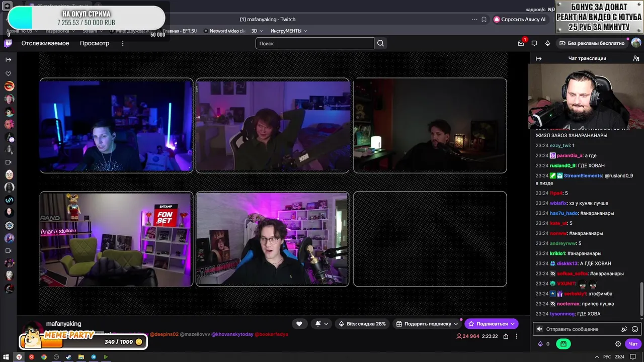Open top navigation more dots menu
Viewport: 644px width, 362px height.
pos(122,43)
